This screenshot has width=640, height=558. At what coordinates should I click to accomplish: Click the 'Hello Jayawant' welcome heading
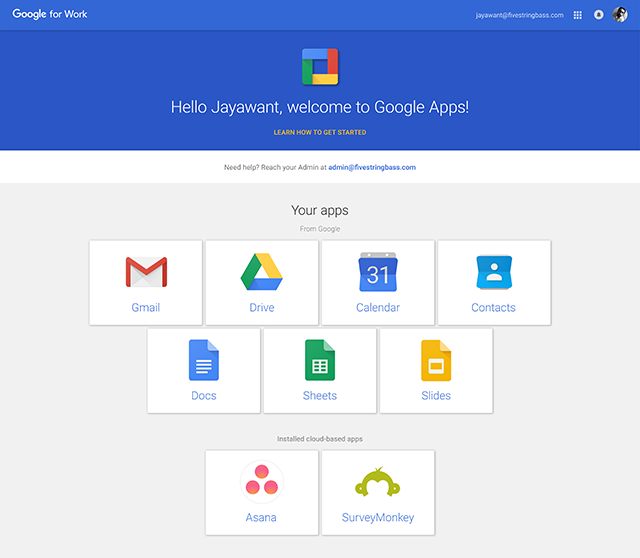point(320,107)
